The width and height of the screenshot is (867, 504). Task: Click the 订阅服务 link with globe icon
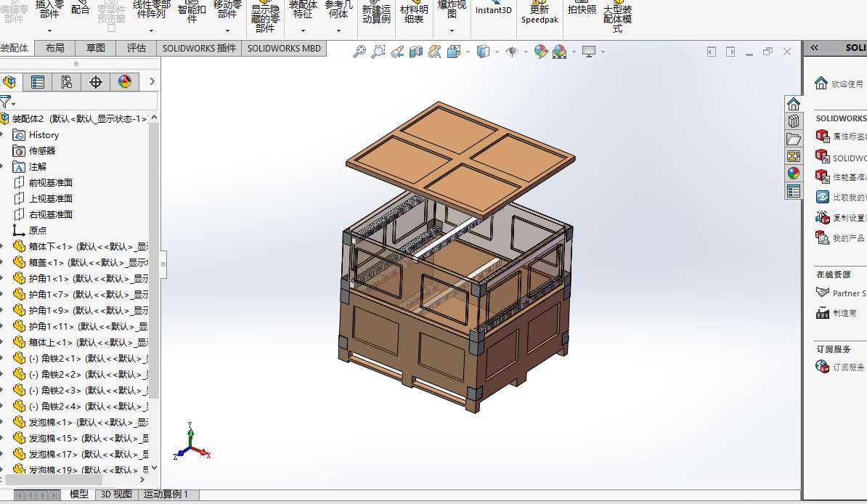[848, 367]
